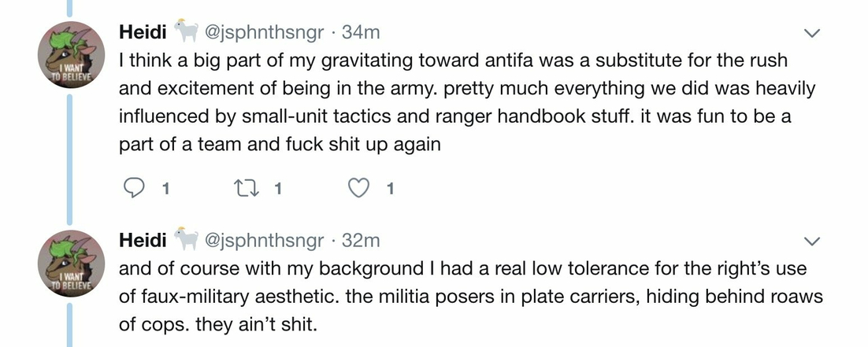Click goat emoji beside second Heidi name

point(186,238)
